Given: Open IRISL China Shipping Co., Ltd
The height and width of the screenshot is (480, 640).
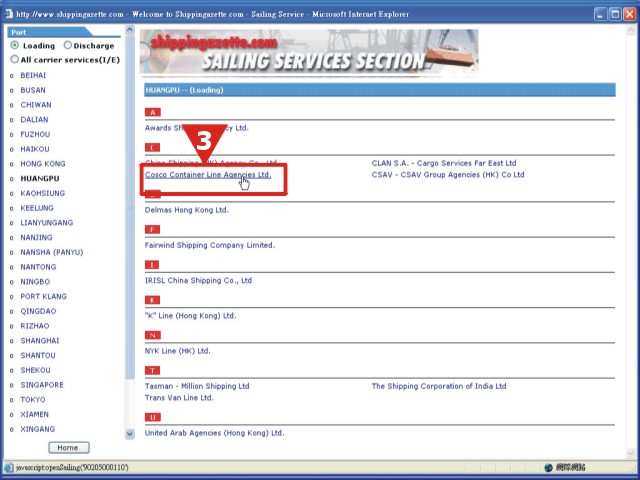Looking at the screenshot, I should (x=198, y=280).
